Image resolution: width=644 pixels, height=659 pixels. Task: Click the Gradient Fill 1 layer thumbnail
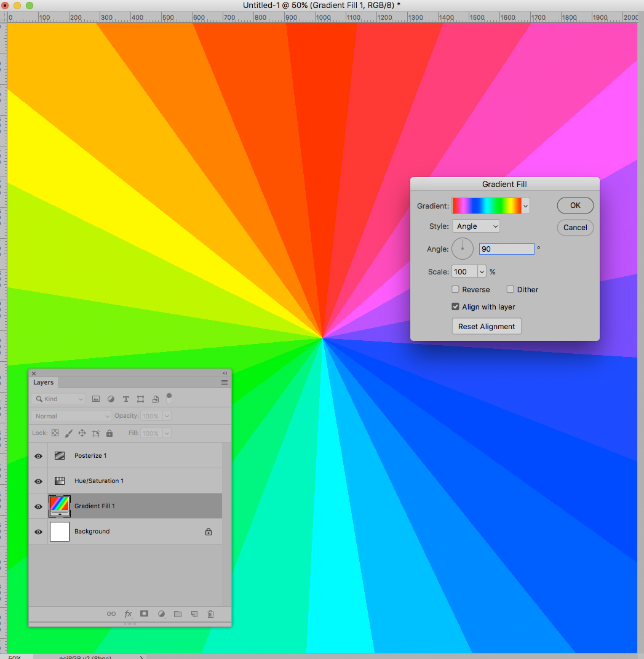point(60,506)
